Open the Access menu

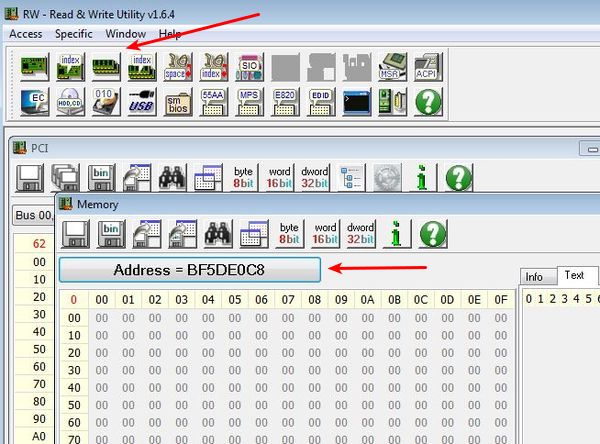(26, 34)
